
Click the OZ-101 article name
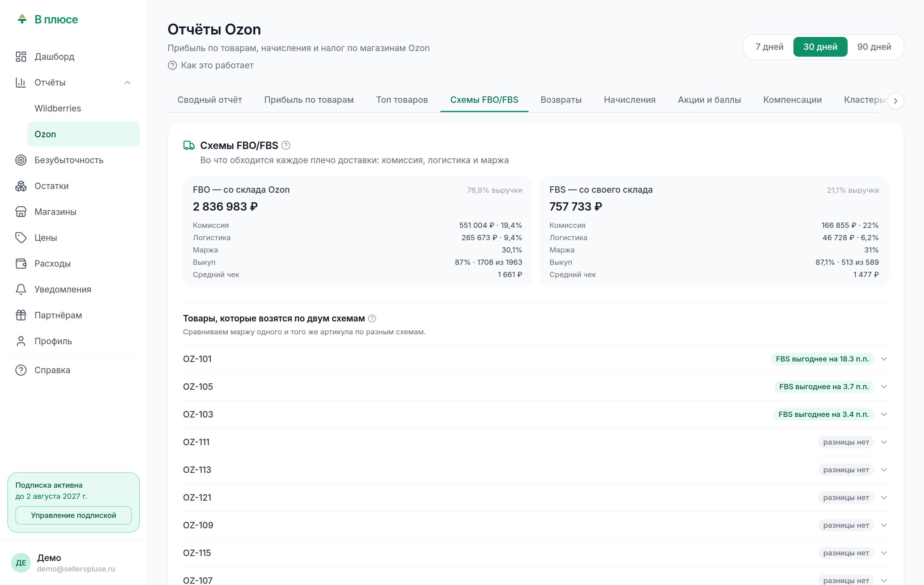click(x=197, y=359)
